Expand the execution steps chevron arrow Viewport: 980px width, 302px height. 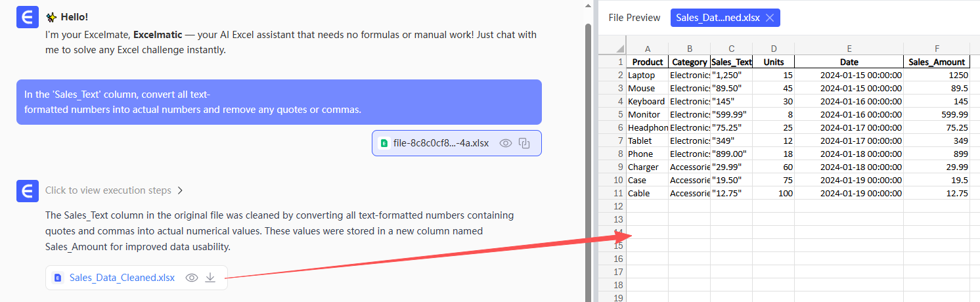180,190
